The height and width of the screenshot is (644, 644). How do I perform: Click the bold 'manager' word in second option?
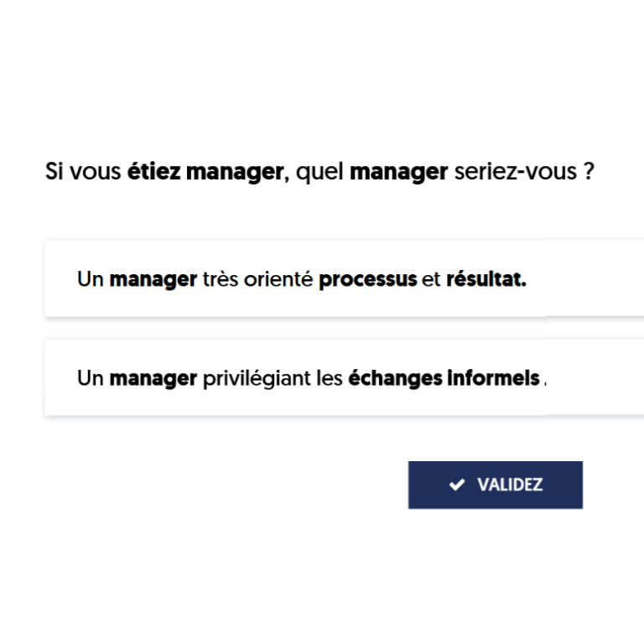point(153,379)
